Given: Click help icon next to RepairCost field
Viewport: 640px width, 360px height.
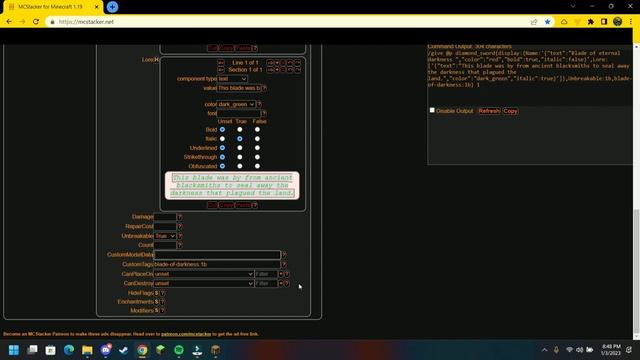Looking at the screenshot, I should (x=180, y=226).
